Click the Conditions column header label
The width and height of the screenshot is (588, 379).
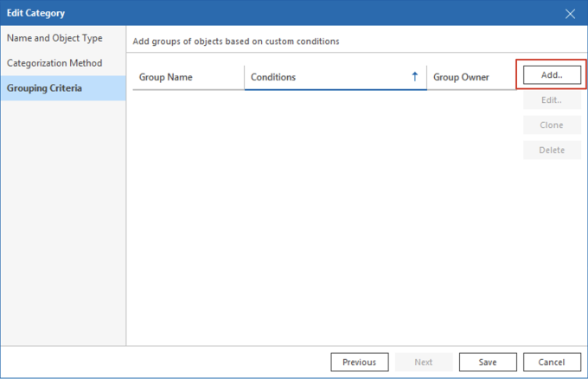pos(273,78)
